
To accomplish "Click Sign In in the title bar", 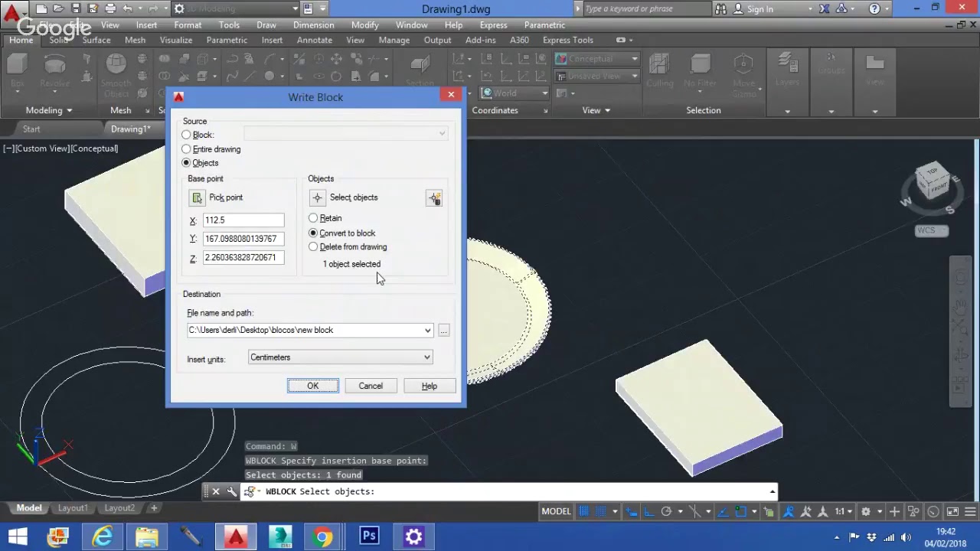I will point(753,9).
